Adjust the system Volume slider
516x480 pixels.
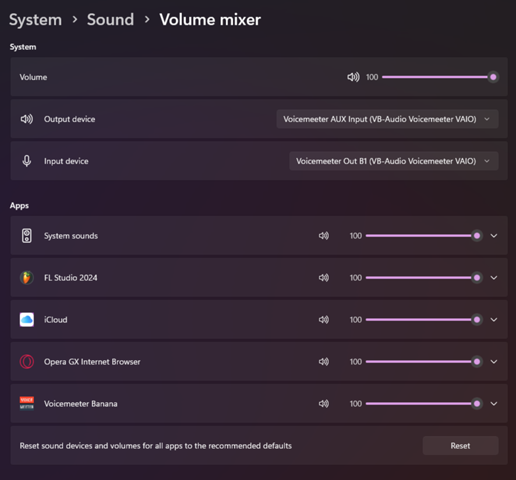point(440,77)
